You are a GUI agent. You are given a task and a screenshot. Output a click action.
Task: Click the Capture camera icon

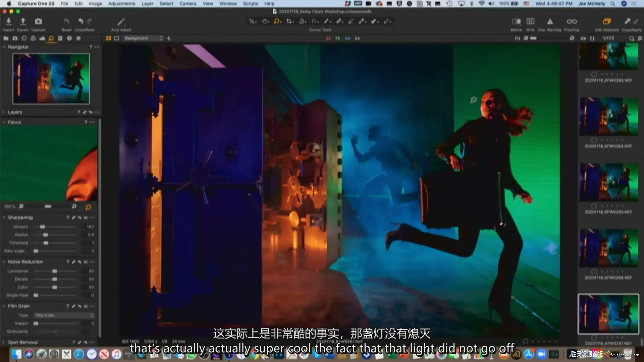point(39,22)
